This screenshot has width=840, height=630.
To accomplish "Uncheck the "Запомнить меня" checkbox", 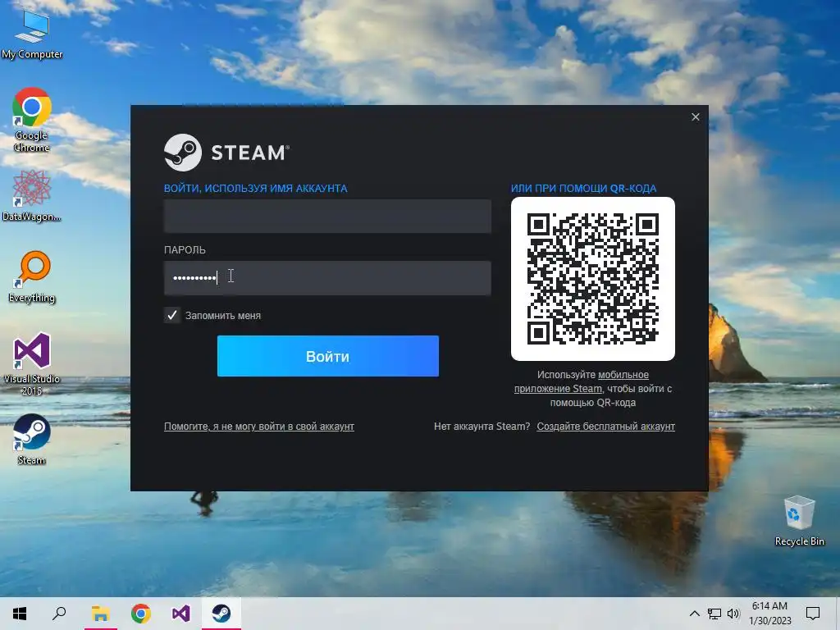I will pyautogui.click(x=172, y=316).
